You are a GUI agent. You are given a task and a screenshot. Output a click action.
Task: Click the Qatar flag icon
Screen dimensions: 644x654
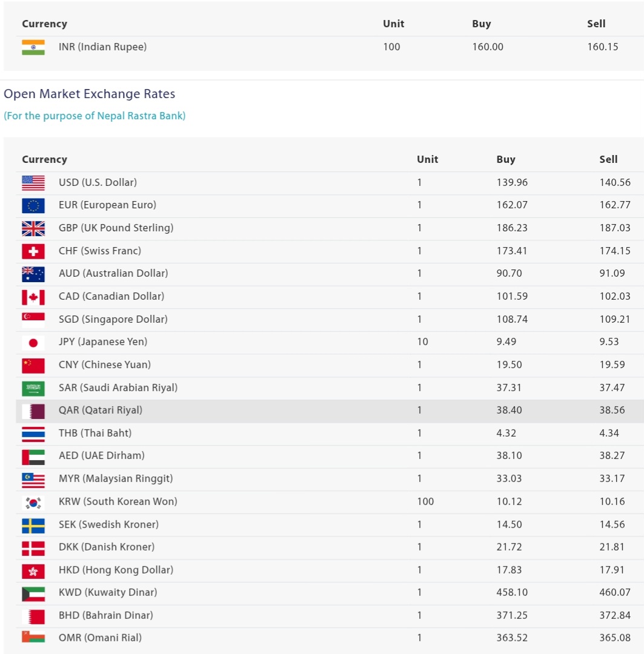pos(33,411)
